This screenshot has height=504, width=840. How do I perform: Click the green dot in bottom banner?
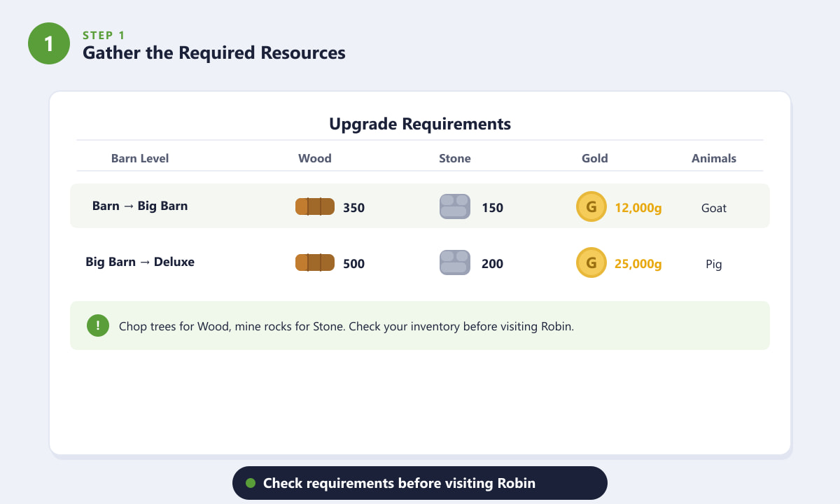(x=251, y=483)
